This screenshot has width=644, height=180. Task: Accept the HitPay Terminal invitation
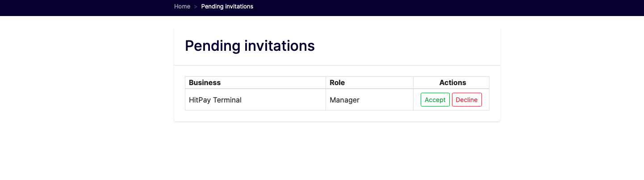[435, 100]
